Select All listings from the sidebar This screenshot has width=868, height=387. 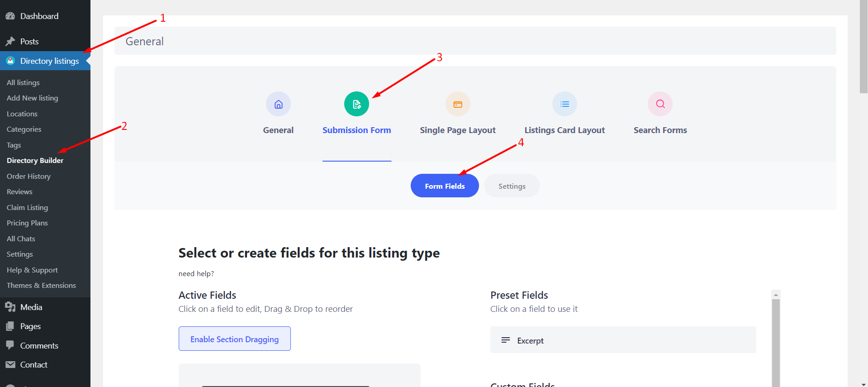click(23, 82)
